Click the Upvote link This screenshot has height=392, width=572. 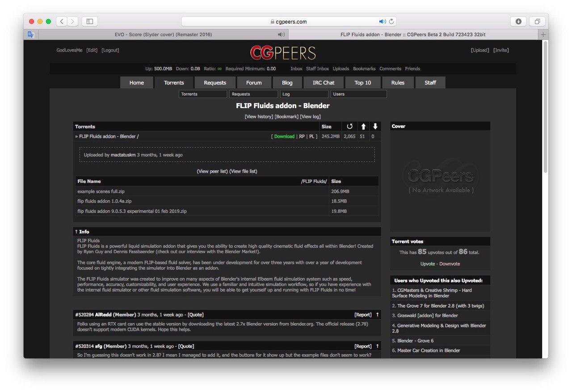click(x=428, y=264)
